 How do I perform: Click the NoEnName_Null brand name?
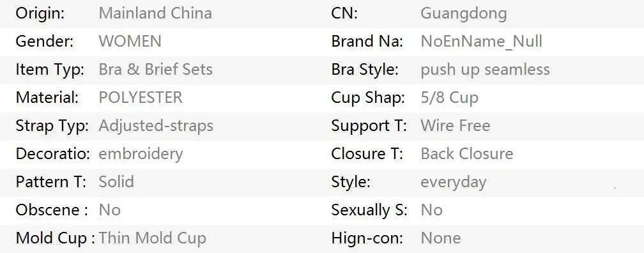tap(481, 42)
